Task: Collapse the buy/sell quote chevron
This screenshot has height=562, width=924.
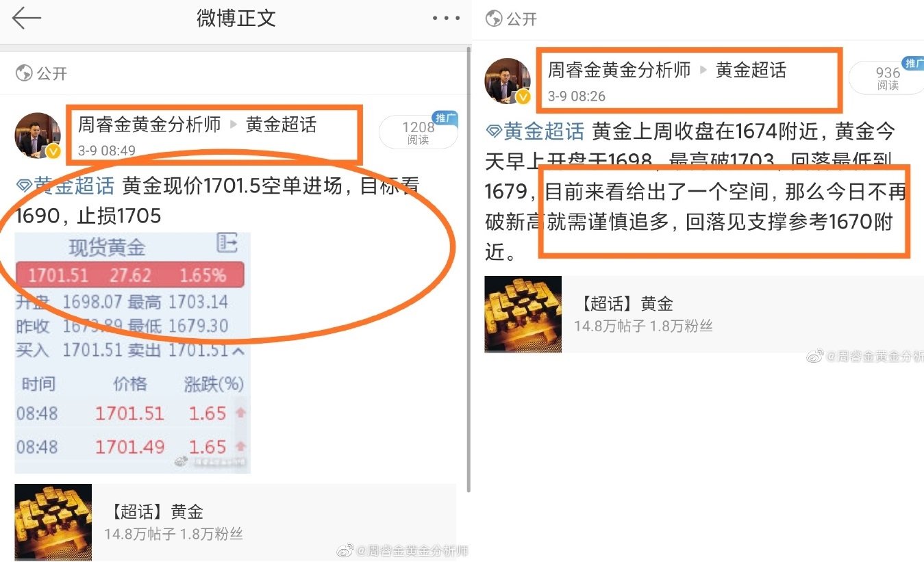Action: tap(238, 350)
